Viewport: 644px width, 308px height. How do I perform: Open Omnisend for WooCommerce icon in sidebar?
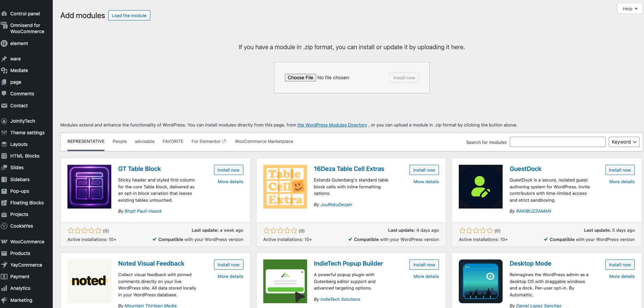tap(4, 25)
